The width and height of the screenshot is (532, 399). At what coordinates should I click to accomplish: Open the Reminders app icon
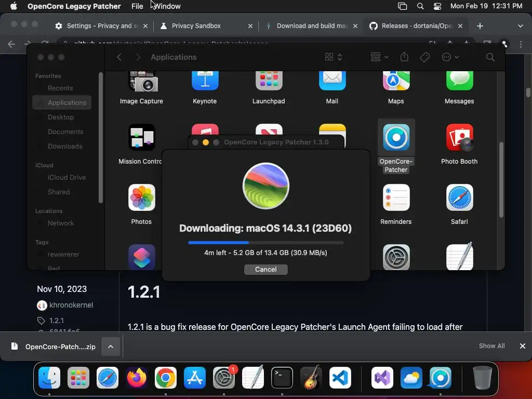pyautogui.click(x=396, y=197)
